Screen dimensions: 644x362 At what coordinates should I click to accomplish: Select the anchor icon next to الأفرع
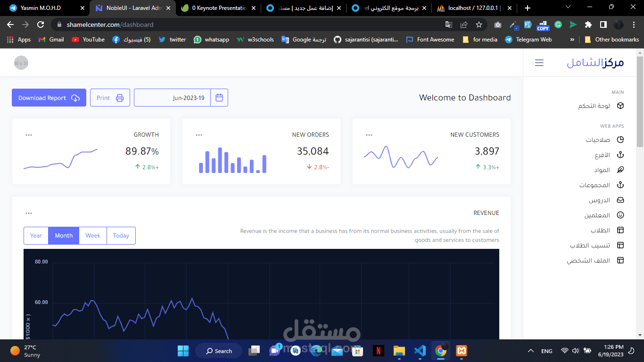pyautogui.click(x=620, y=155)
